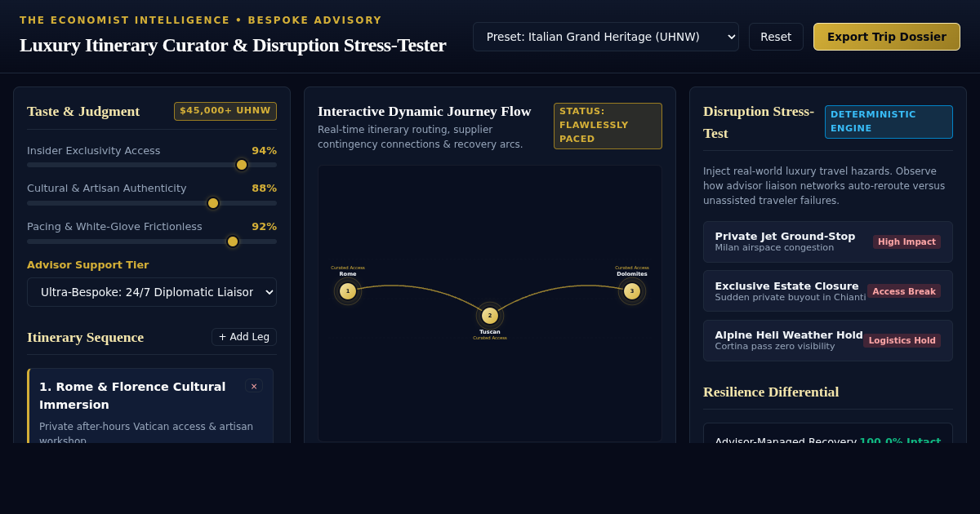Click the 92% pacing value

coord(264,227)
